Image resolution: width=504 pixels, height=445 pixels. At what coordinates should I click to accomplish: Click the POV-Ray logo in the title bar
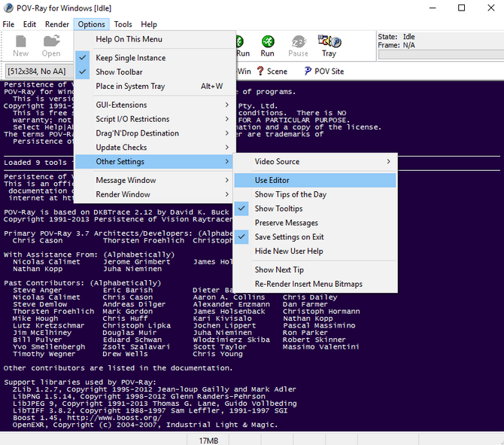pyautogui.click(x=8, y=8)
